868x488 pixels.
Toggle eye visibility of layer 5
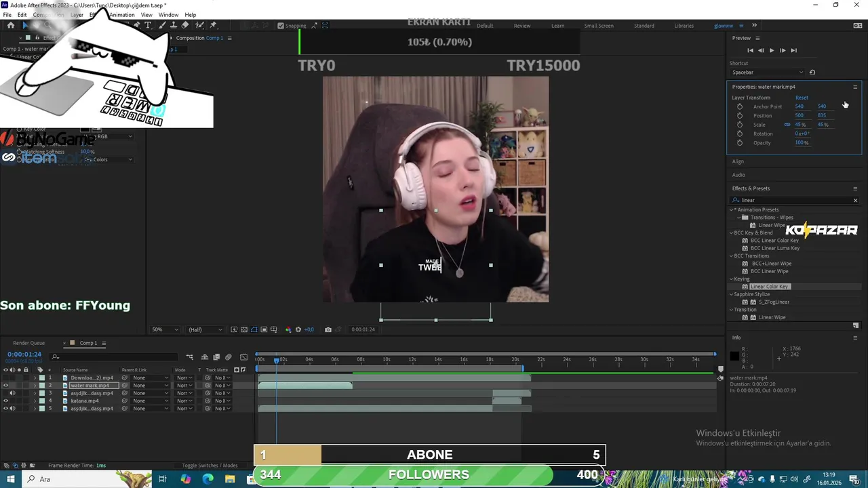(x=5, y=409)
